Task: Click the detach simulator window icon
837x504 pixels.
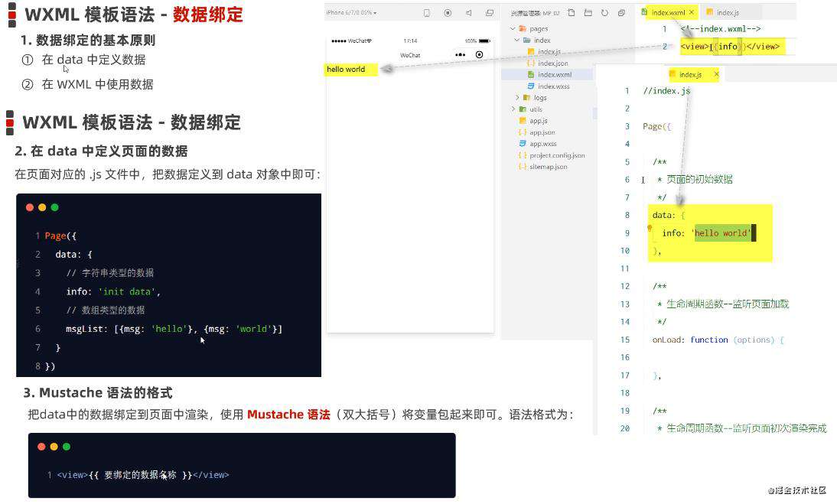Action: [490, 13]
